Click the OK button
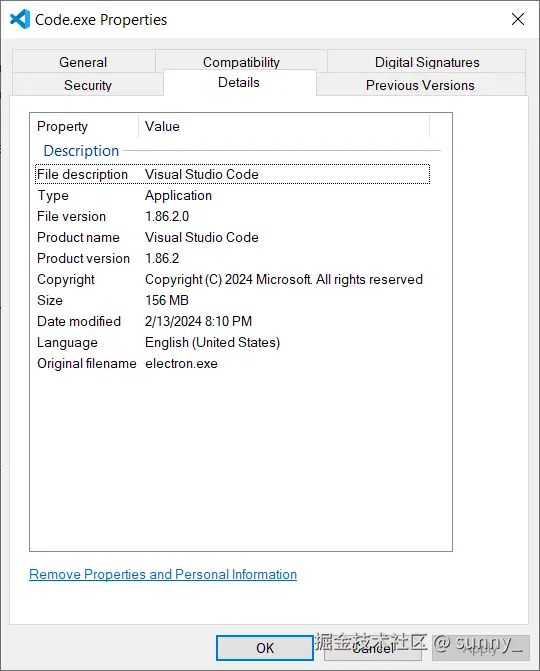 click(x=265, y=648)
